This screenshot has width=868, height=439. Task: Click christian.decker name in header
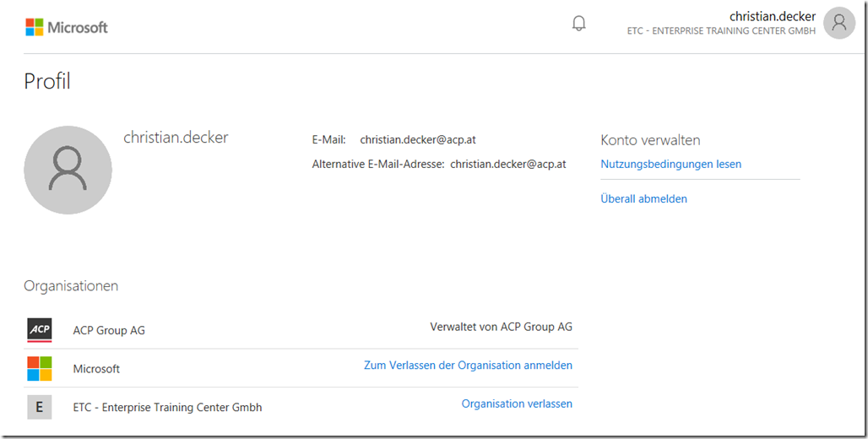pos(773,17)
